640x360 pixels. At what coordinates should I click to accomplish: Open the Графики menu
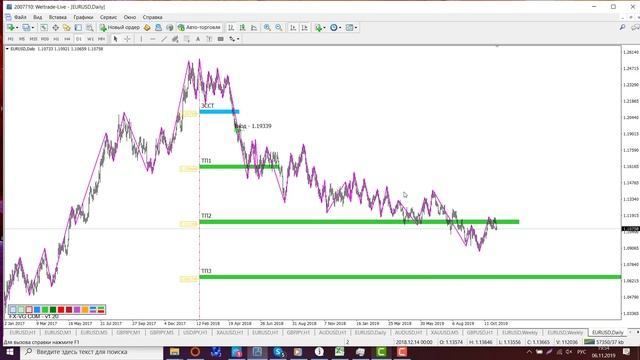pyautogui.click(x=83, y=17)
